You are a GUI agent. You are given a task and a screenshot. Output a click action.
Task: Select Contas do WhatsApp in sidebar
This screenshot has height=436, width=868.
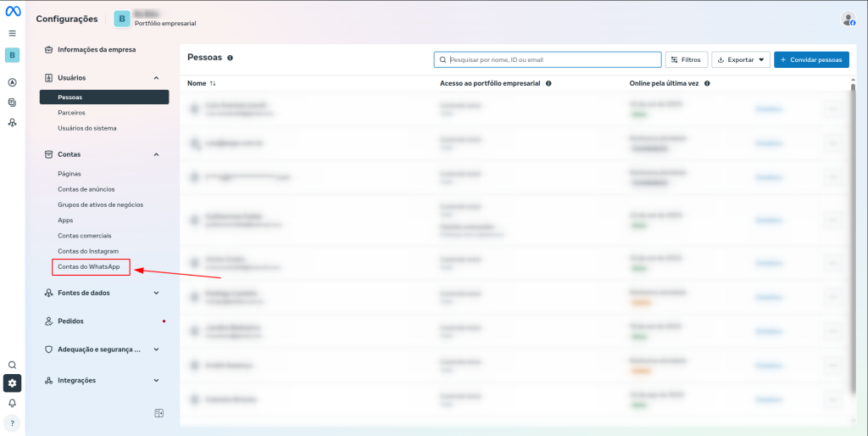pyautogui.click(x=89, y=267)
